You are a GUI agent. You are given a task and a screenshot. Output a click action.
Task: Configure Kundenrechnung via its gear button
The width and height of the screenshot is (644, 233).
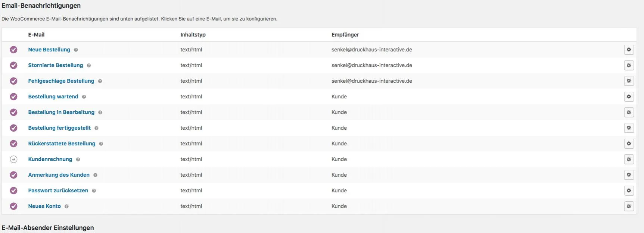click(x=629, y=159)
